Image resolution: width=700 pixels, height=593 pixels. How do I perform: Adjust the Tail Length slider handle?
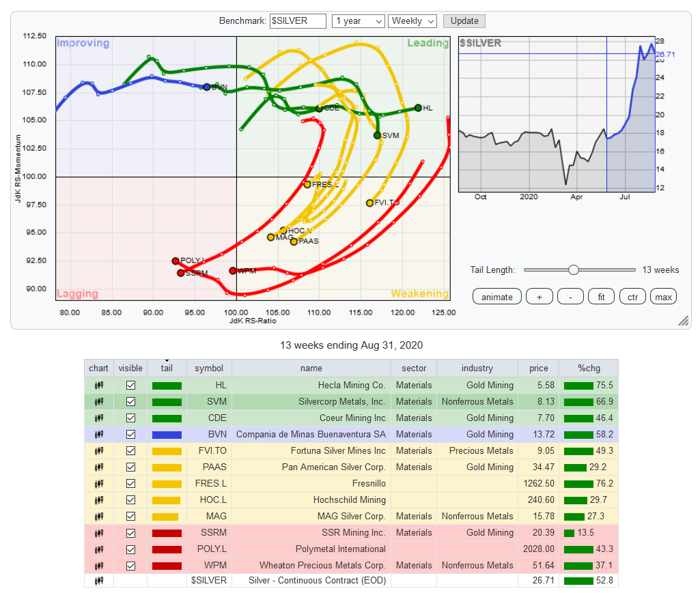[574, 270]
